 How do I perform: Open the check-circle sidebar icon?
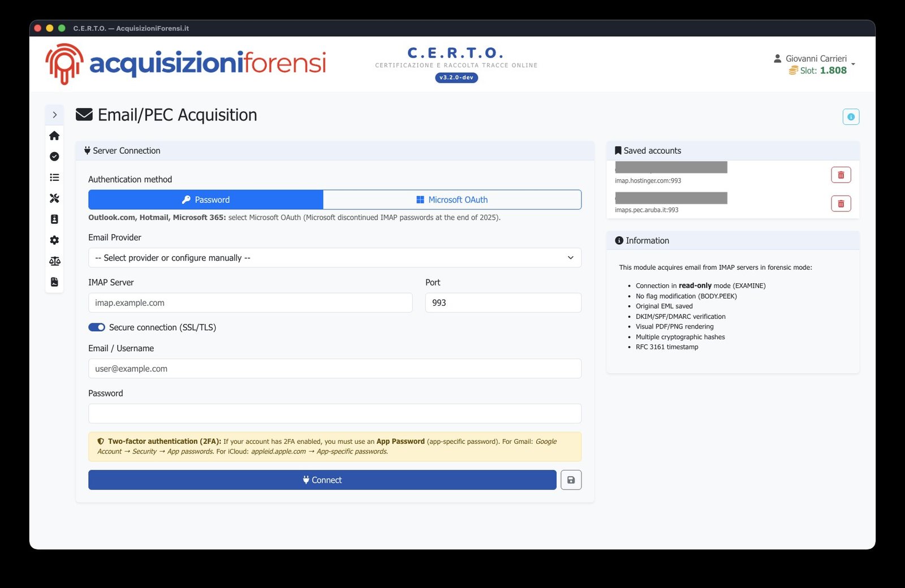(x=54, y=157)
